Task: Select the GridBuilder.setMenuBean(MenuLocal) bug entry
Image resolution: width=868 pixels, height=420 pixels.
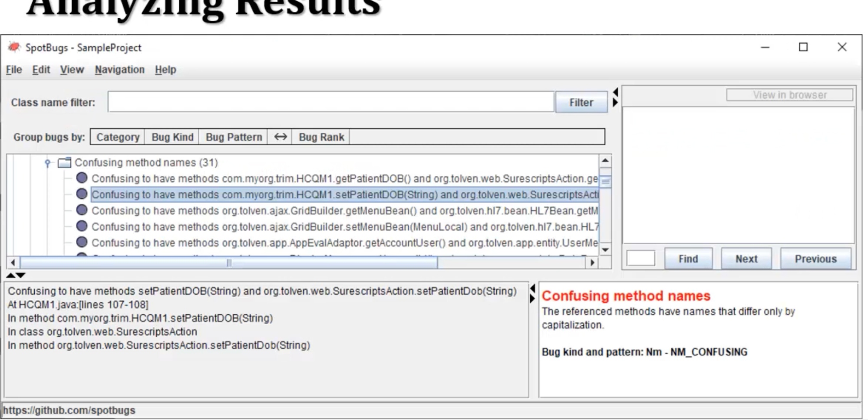Action: point(345,227)
